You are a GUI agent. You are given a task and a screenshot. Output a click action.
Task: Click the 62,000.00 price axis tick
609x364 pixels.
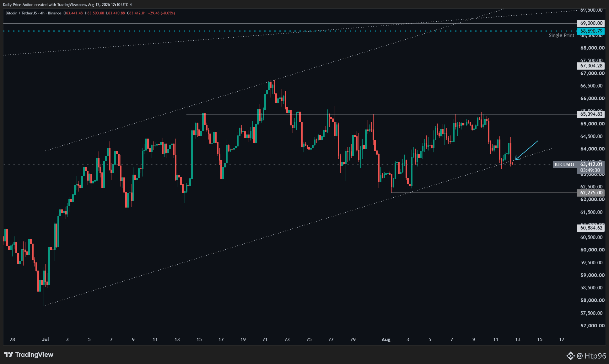(592, 199)
